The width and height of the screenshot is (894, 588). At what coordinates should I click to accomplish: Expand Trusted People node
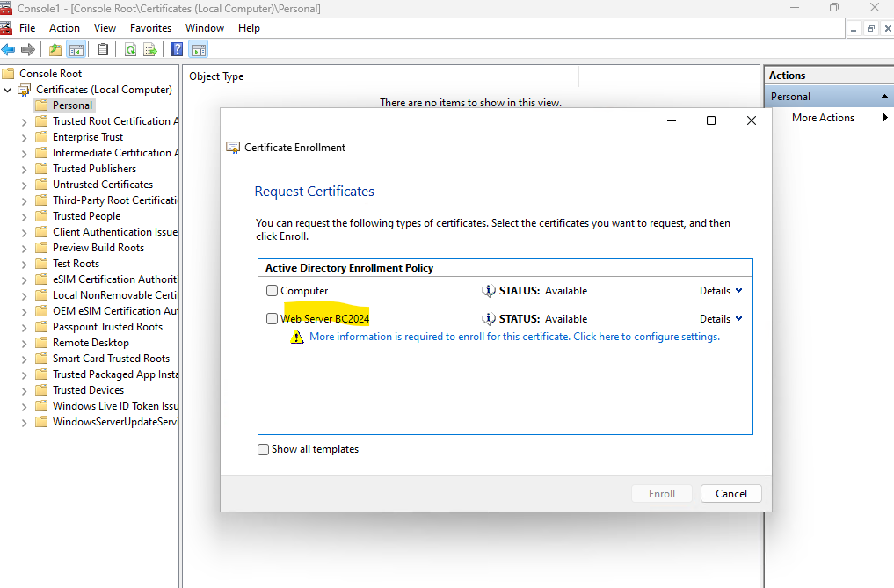pyautogui.click(x=24, y=217)
